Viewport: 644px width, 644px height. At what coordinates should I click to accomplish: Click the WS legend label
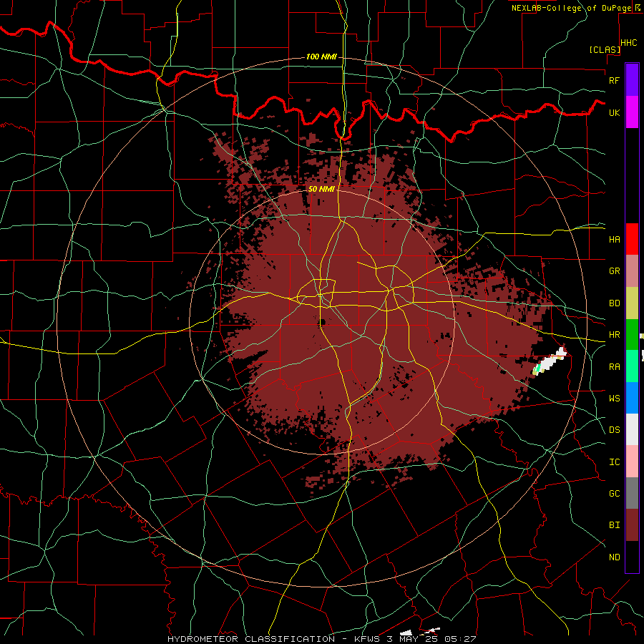[x=614, y=399]
